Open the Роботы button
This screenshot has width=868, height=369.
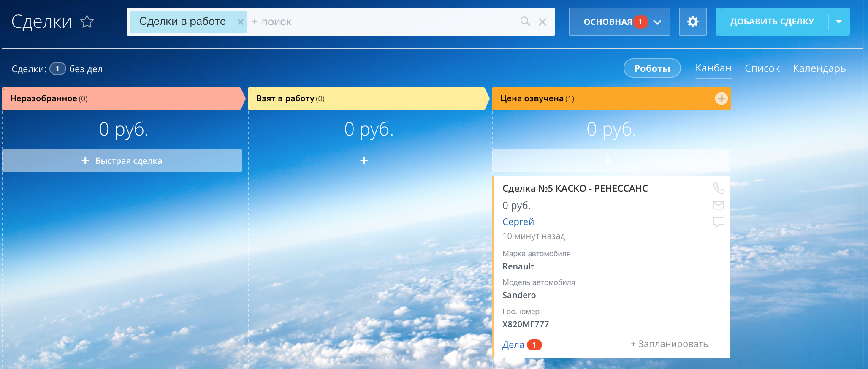point(652,68)
